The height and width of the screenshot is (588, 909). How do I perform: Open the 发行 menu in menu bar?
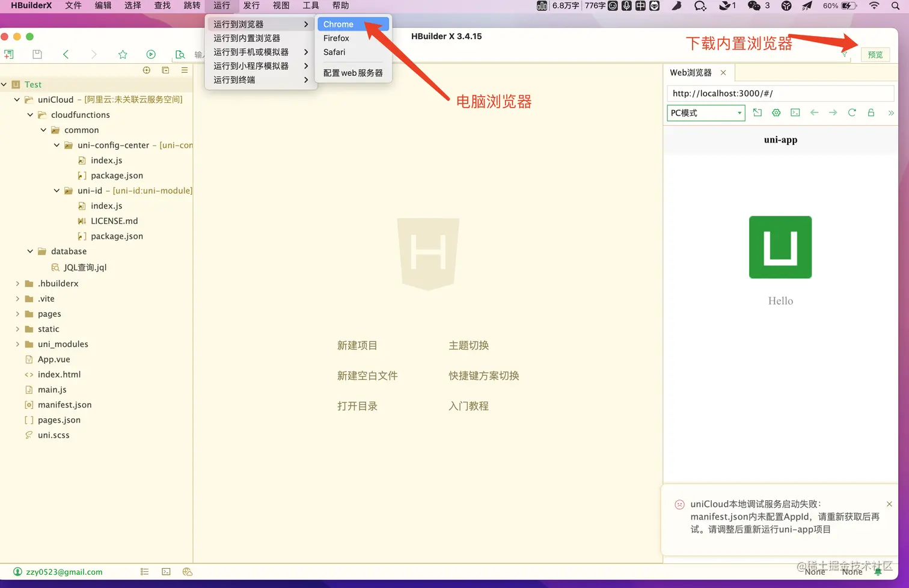pyautogui.click(x=251, y=5)
